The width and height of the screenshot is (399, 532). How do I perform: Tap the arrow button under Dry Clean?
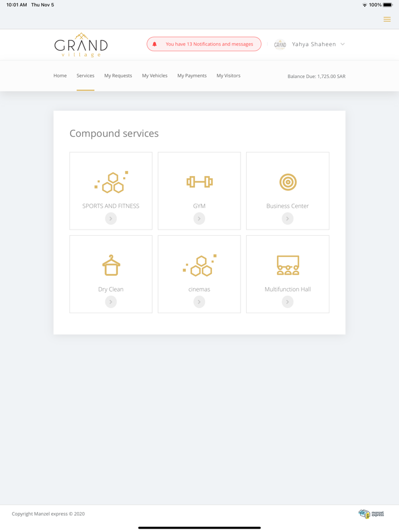coord(111,302)
